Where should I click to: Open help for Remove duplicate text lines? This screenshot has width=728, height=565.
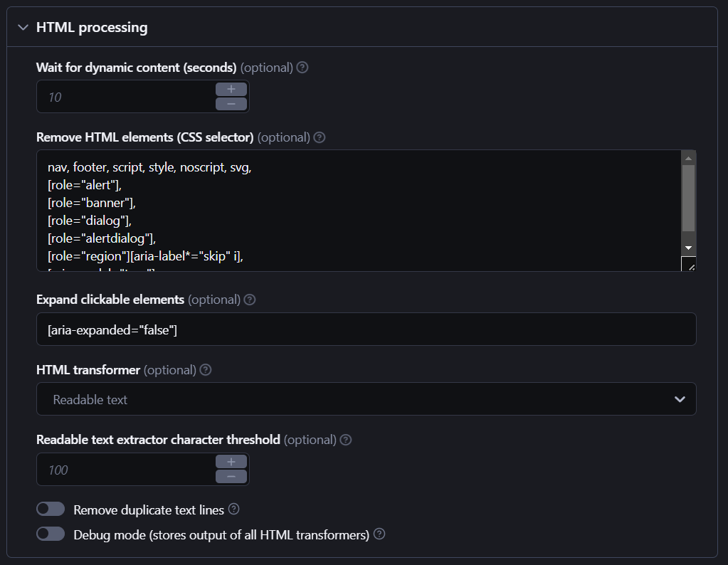pyautogui.click(x=235, y=509)
